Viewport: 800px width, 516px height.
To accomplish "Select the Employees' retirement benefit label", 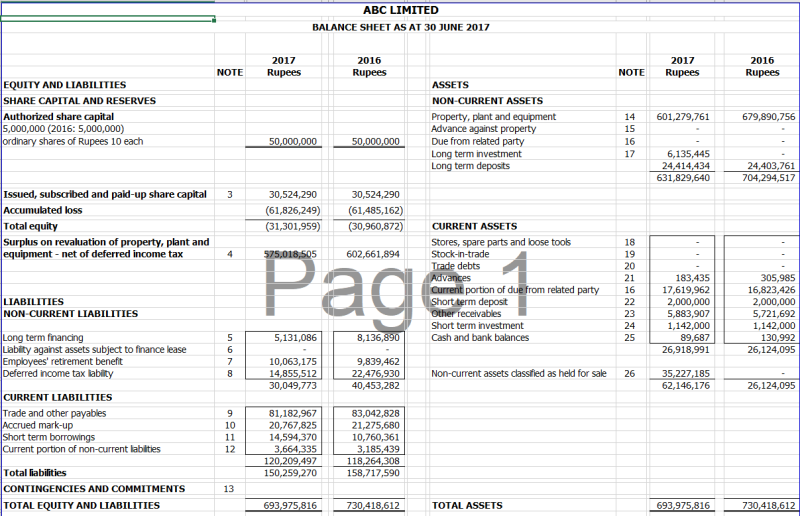I will (x=63, y=361).
